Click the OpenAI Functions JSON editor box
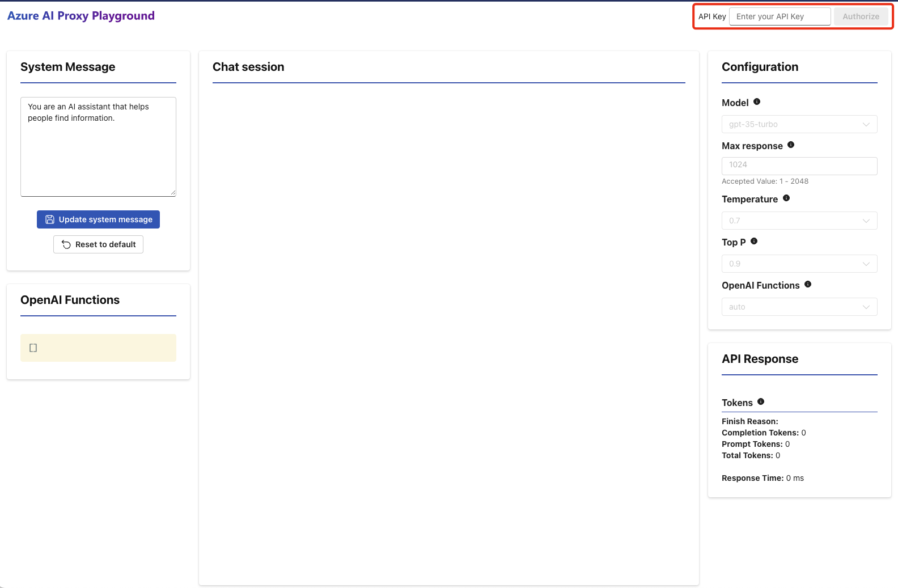The width and height of the screenshot is (898, 588). 98,348
